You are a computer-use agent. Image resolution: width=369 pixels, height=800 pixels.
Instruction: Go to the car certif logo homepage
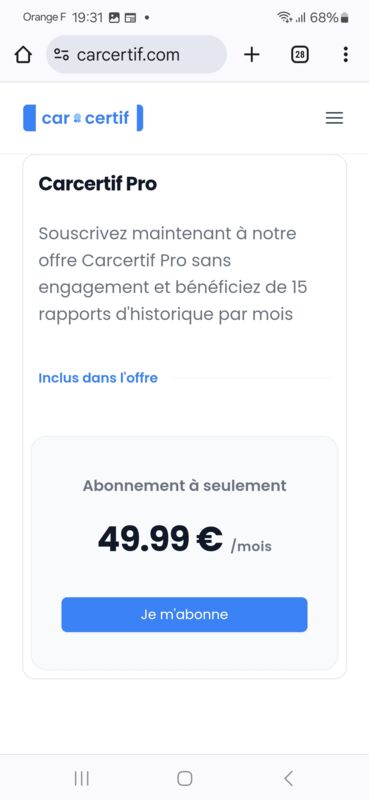tap(83, 118)
